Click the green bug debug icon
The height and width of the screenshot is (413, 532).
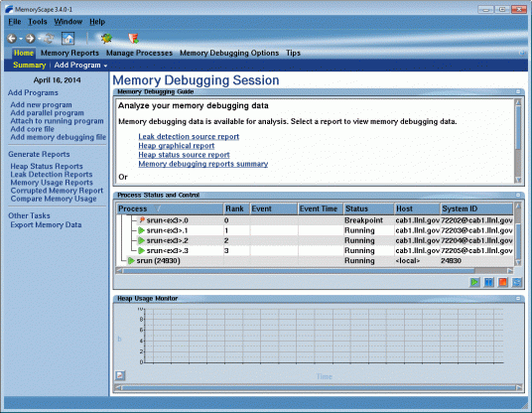point(107,38)
